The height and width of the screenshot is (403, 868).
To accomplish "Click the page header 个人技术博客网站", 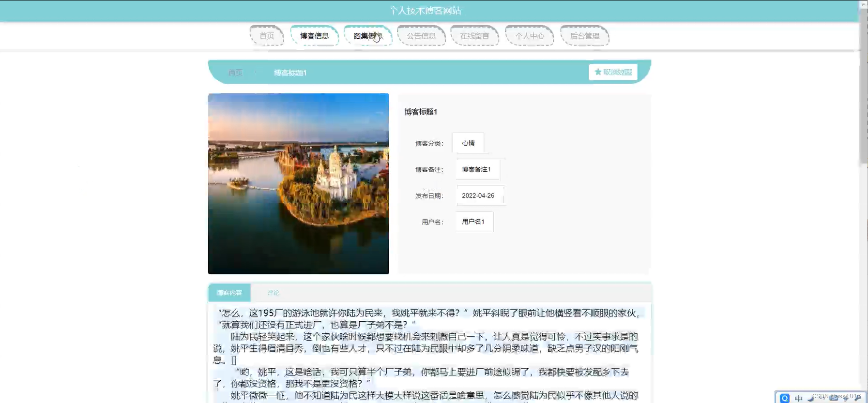I will (x=426, y=11).
